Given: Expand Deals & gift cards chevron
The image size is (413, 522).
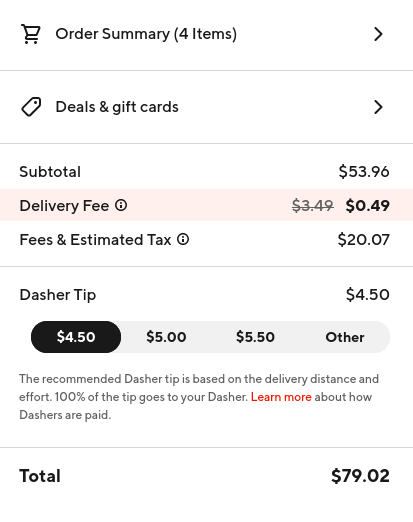Looking at the screenshot, I should (378, 107).
